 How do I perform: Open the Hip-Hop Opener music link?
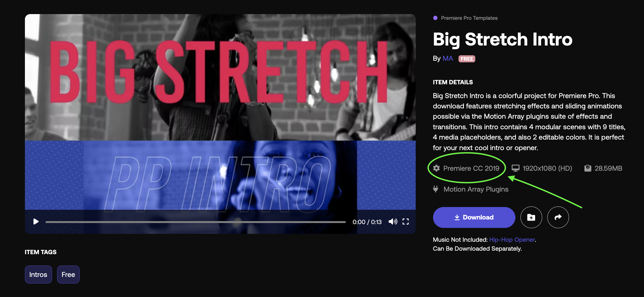point(512,240)
